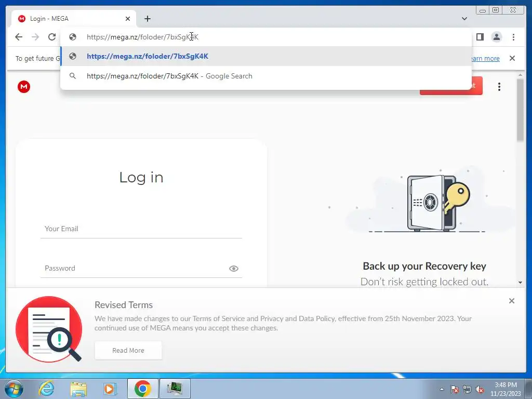
Task: Open the Action Center flag icon
Action: (455, 389)
